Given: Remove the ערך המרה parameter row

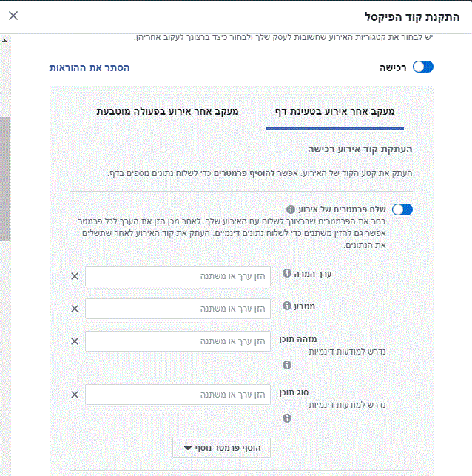Looking at the screenshot, I should [75, 276].
